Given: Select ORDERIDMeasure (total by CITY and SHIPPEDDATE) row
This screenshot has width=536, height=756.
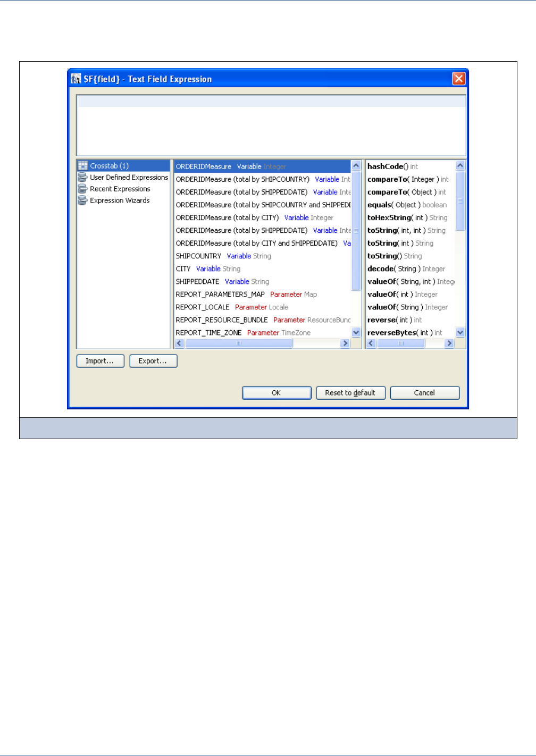Looking at the screenshot, I should coord(263,243).
